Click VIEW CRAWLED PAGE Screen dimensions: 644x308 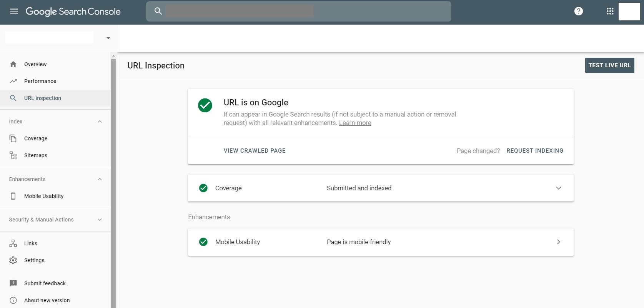[255, 151]
